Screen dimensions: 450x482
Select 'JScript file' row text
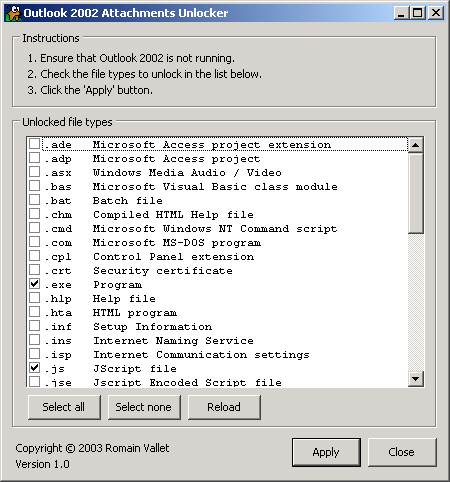pos(135,369)
